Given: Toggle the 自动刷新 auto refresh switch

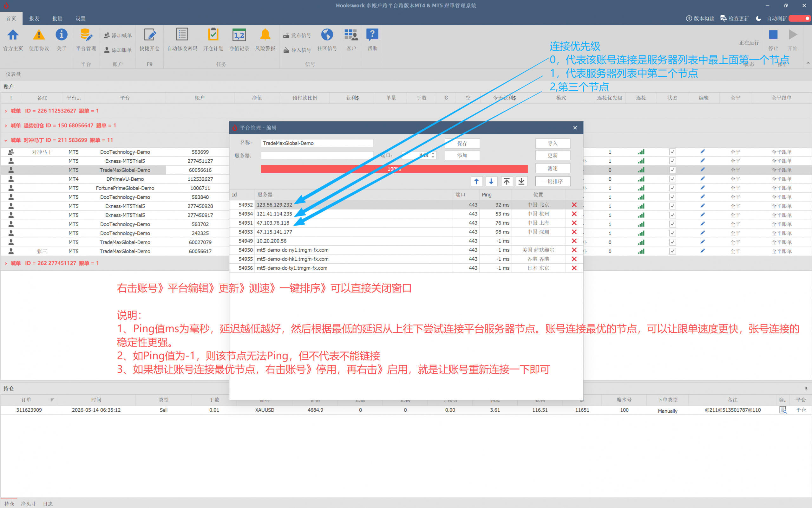Looking at the screenshot, I should click(799, 18).
